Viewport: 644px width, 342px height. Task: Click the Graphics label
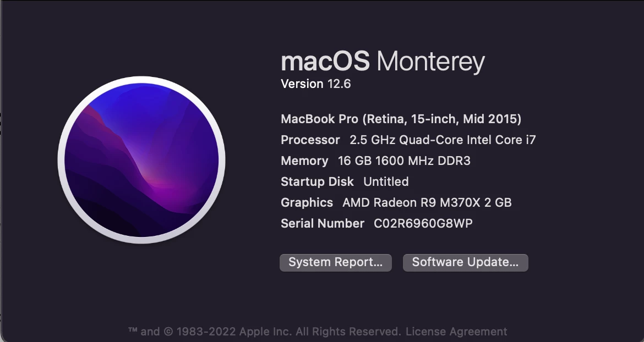307,202
